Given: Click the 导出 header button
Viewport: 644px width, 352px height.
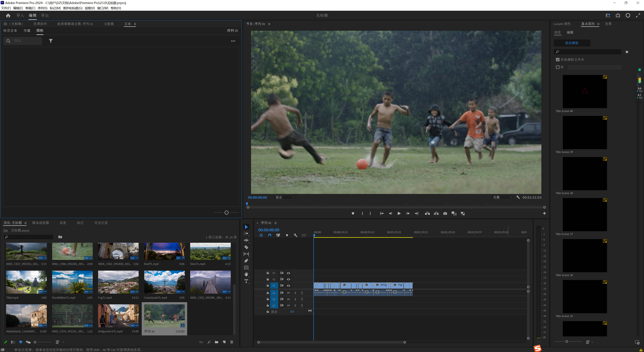Looking at the screenshot, I should (45, 15).
